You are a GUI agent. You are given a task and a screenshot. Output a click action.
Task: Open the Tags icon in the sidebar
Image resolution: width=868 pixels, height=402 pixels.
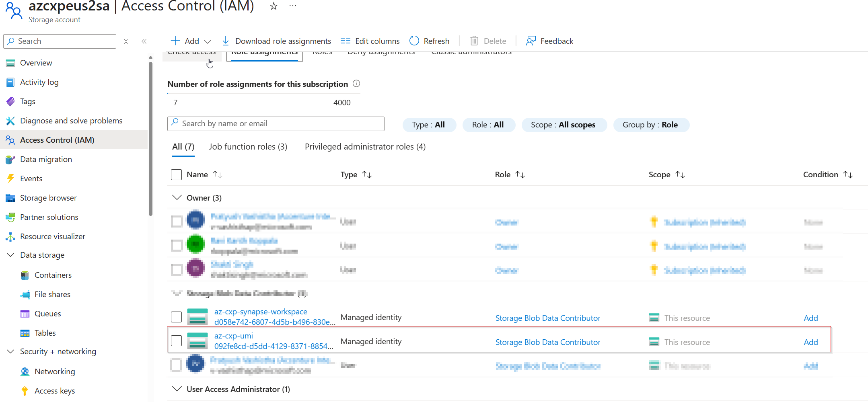[10, 102]
